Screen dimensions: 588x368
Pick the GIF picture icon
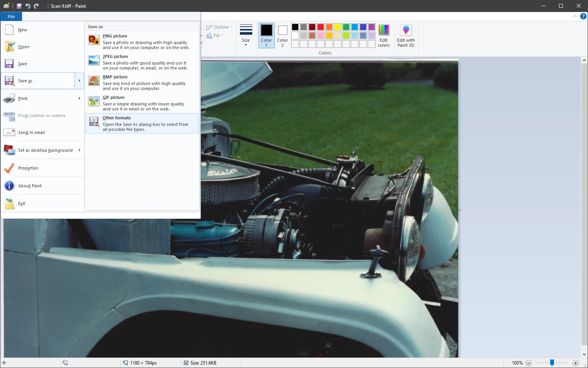click(x=94, y=101)
